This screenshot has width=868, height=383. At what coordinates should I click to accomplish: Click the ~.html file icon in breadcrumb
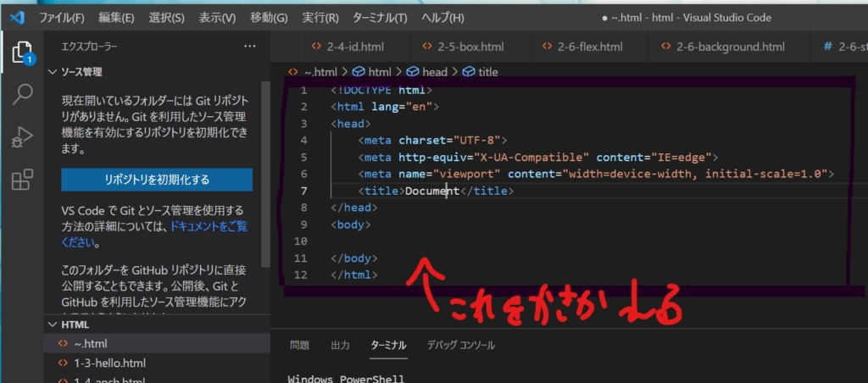pyautogui.click(x=293, y=72)
